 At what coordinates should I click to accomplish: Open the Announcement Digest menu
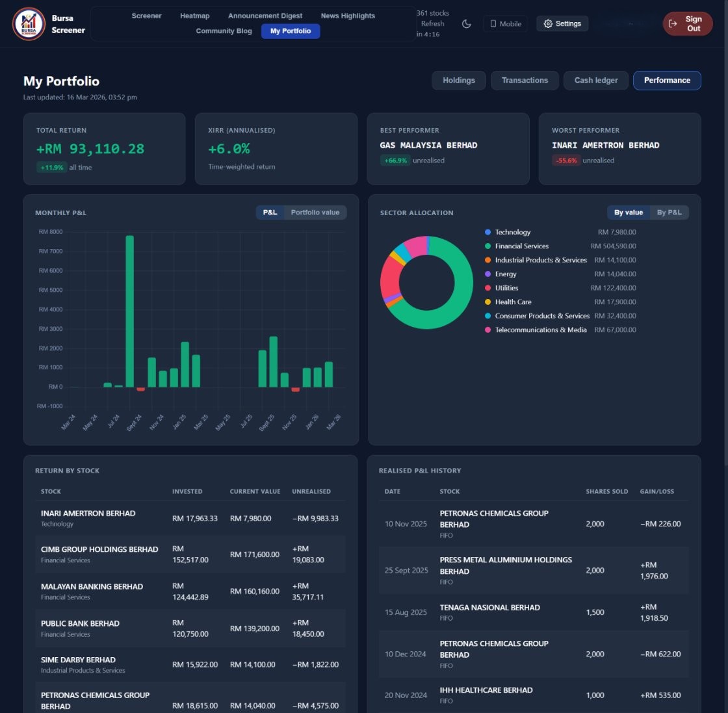[265, 16]
